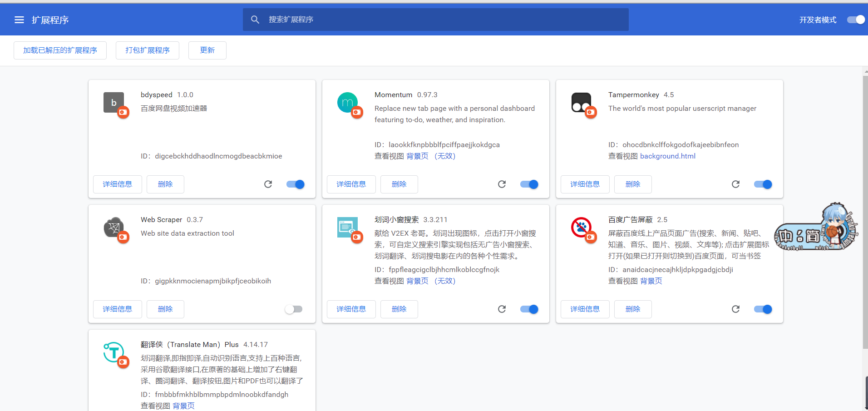The height and width of the screenshot is (411, 868).
Task: Open 详细信息 for 百度广告屏蔽
Action: 585,309
